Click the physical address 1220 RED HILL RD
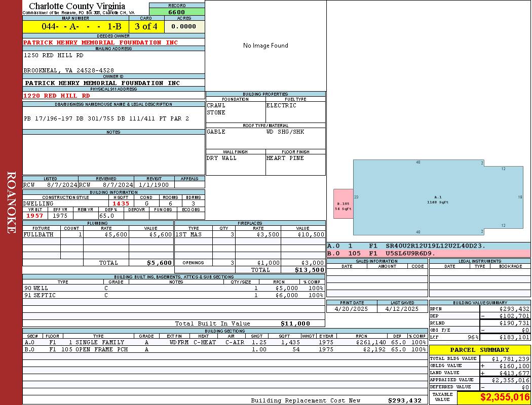The height and width of the screenshot is (405, 532). tap(57, 96)
